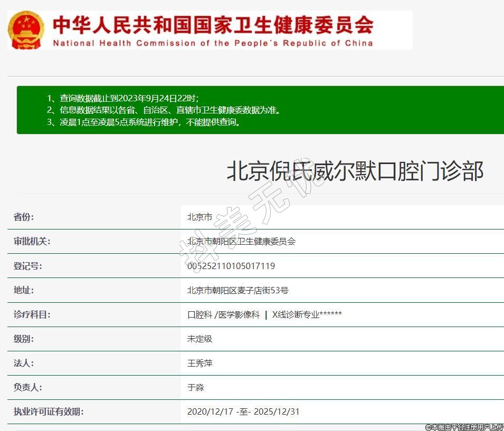Viewport: 504px width, 431px height.
Task: Select the 登记号 row label
Action: [x=27, y=266]
